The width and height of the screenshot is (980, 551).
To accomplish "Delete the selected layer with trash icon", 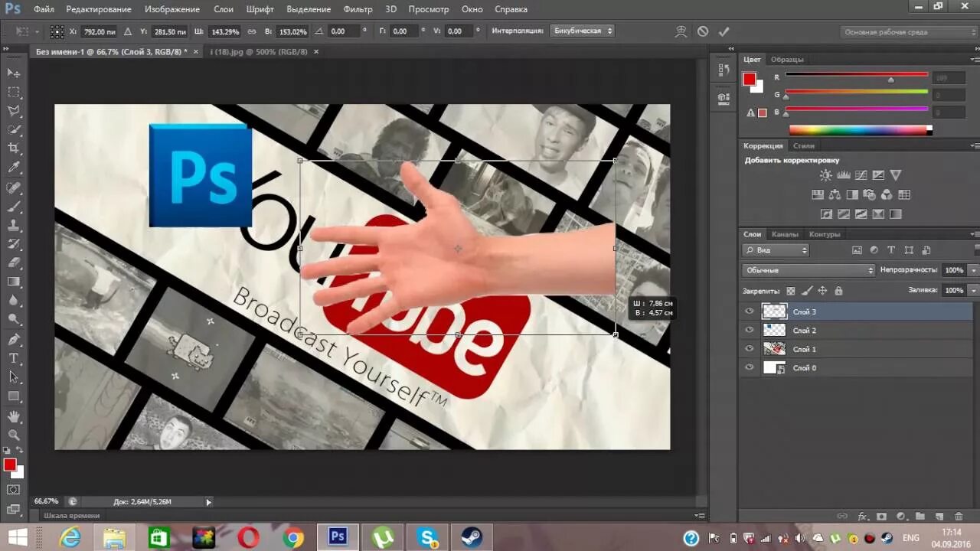I will pyautogui.click(x=959, y=517).
